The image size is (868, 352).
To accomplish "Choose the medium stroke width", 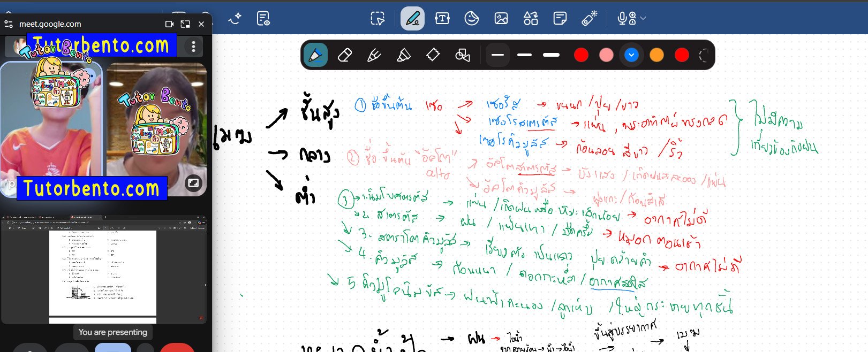I will 525,55.
